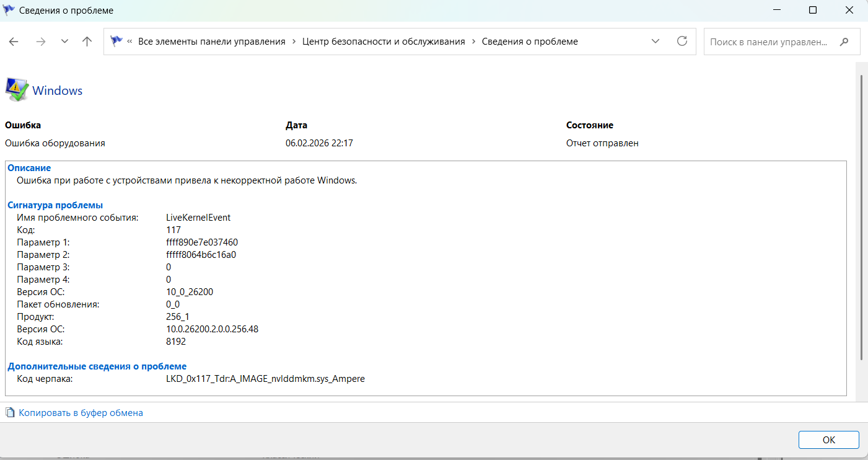Viewport: 868px width, 460px height.
Task: Select the 'LiveKernelEvent' value
Action: 198,218
